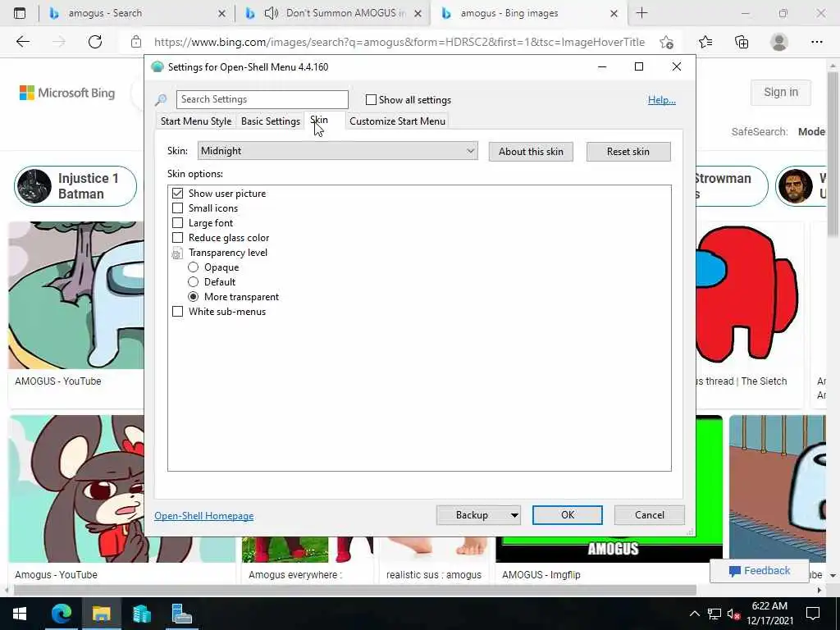Switch to Start Menu Style tab
This screenshot has height=630, width=840.
click(x=196, y=121)
